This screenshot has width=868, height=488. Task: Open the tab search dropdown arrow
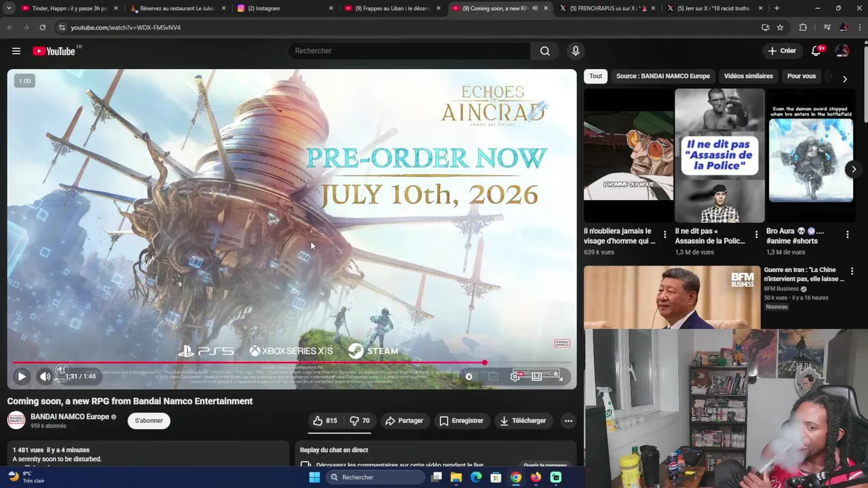9,8
